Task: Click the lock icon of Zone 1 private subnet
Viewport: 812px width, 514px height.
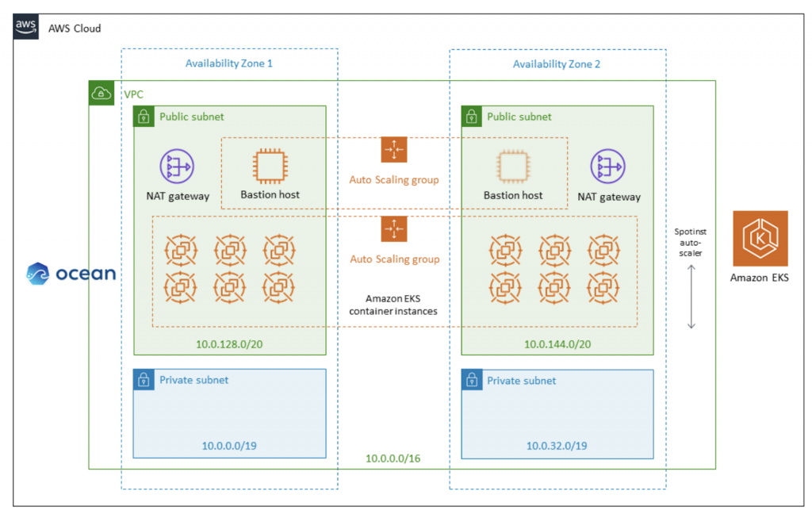Action: (x=144, y=380)
